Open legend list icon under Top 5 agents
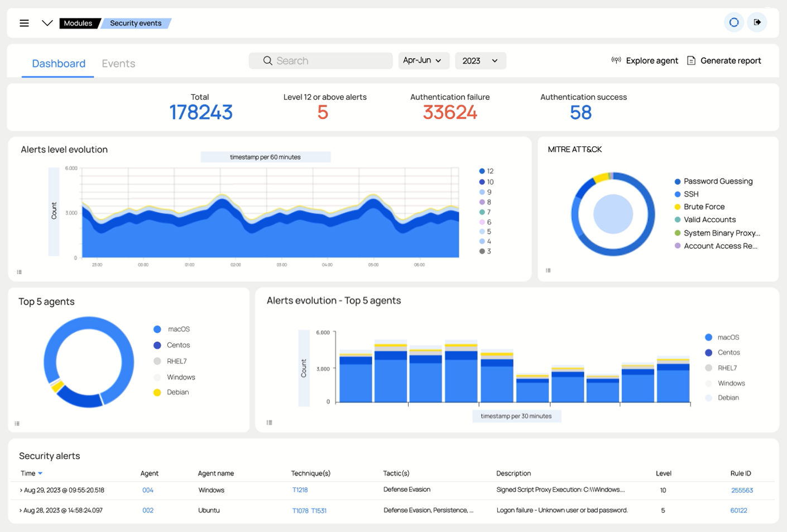Screen dimensions: 787x532 click(x=17, y=424)
